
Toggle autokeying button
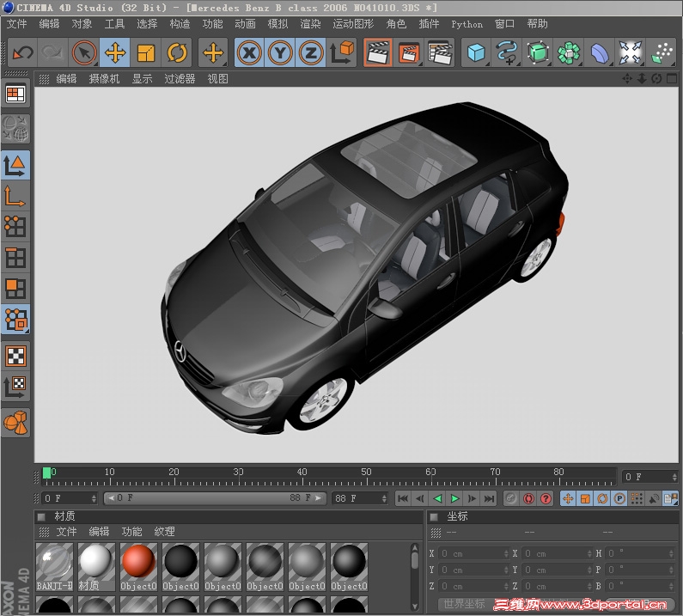(528, 498)
